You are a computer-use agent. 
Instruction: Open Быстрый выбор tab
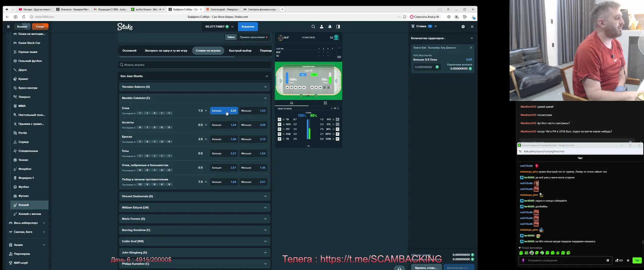tap(240, 51)
